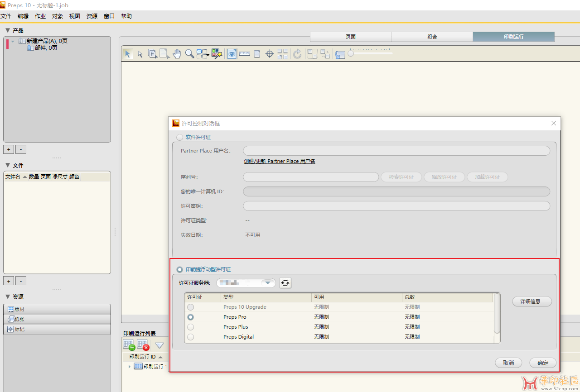Click the single page icon in toolbar
This screenshot has width=580, height=392.
pos(257,54)
